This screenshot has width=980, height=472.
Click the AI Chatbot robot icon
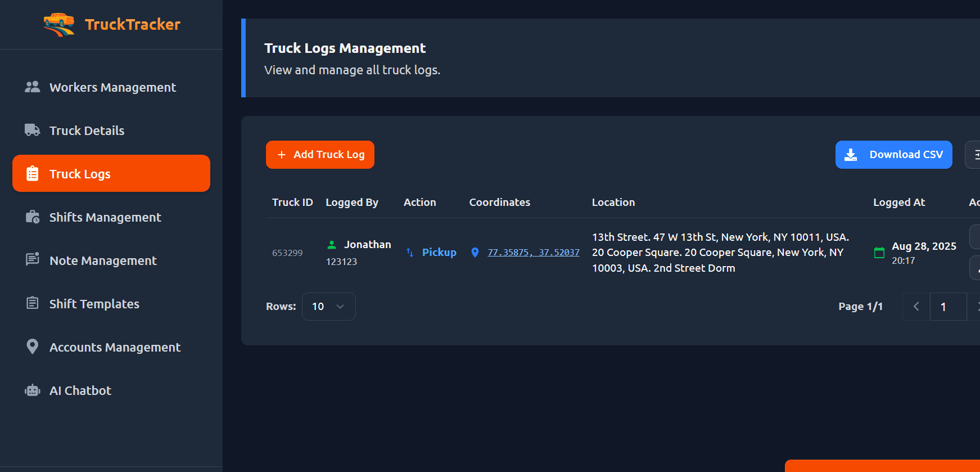click(x=33, y=390)
